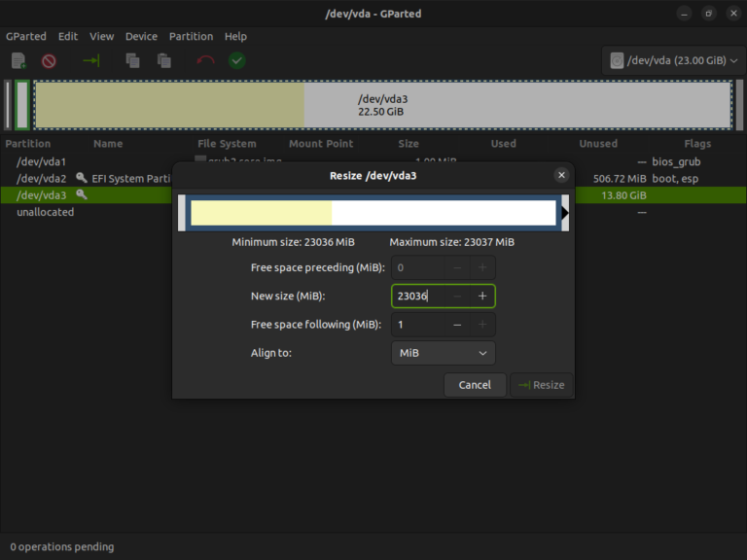The image size is (747, 560).
Task: Click the Undo last operation icon
Action: point(205,60)
